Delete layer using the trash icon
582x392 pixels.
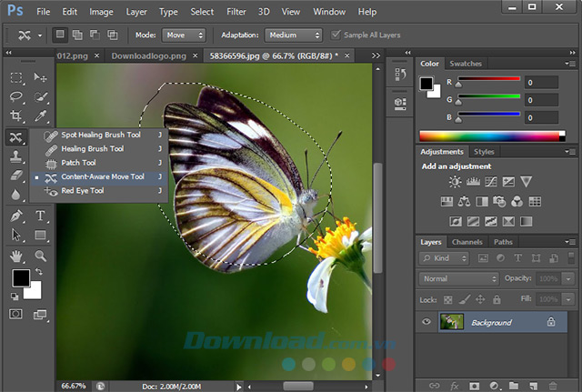[553, 386]
